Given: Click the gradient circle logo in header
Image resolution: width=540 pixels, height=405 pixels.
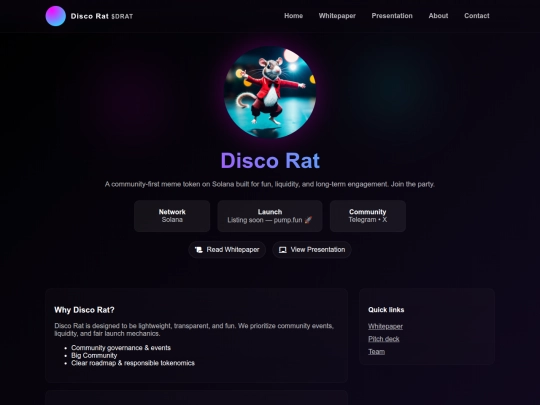Looking at the screenshot, I should [55, 16].
